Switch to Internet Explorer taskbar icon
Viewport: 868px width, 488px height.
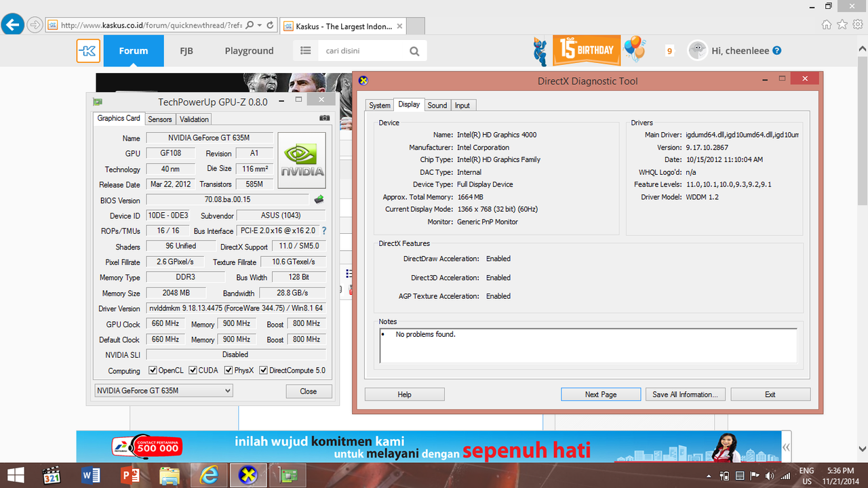208,475
